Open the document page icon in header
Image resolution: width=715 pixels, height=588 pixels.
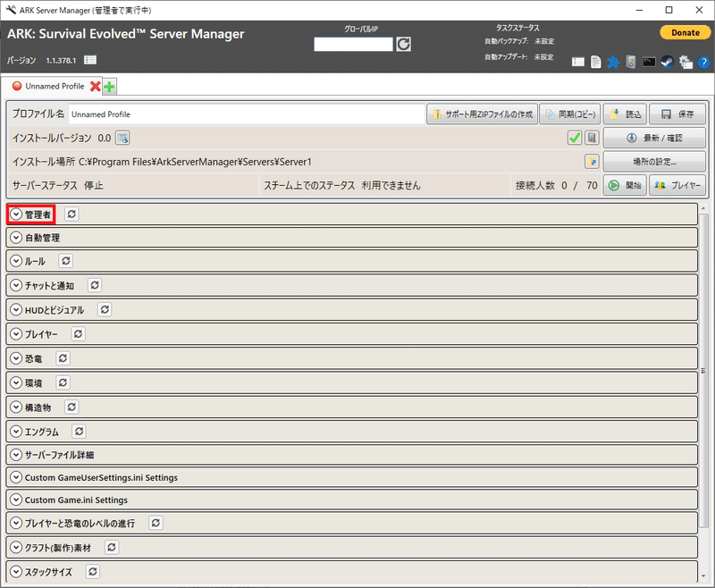pyautogui.click(x=595, y=62)
